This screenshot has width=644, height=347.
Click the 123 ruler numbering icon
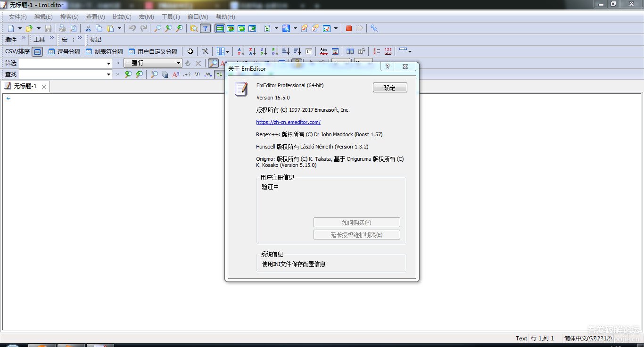388,51
